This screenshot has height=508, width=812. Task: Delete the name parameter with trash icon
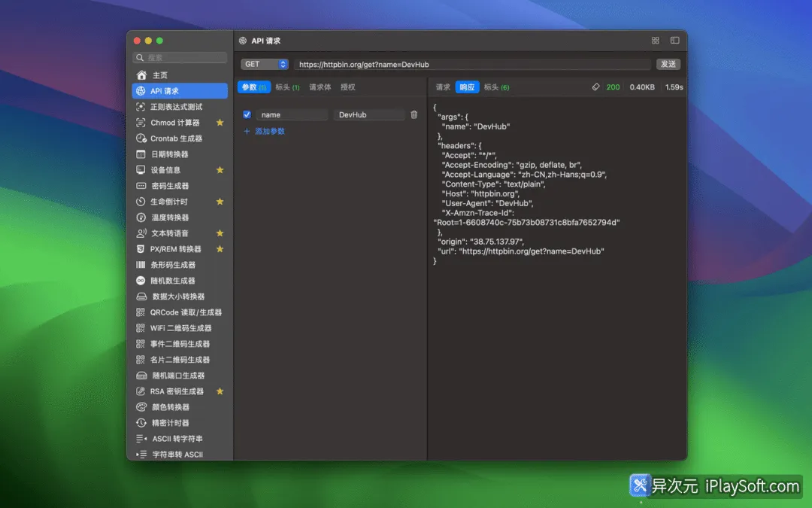414,114
